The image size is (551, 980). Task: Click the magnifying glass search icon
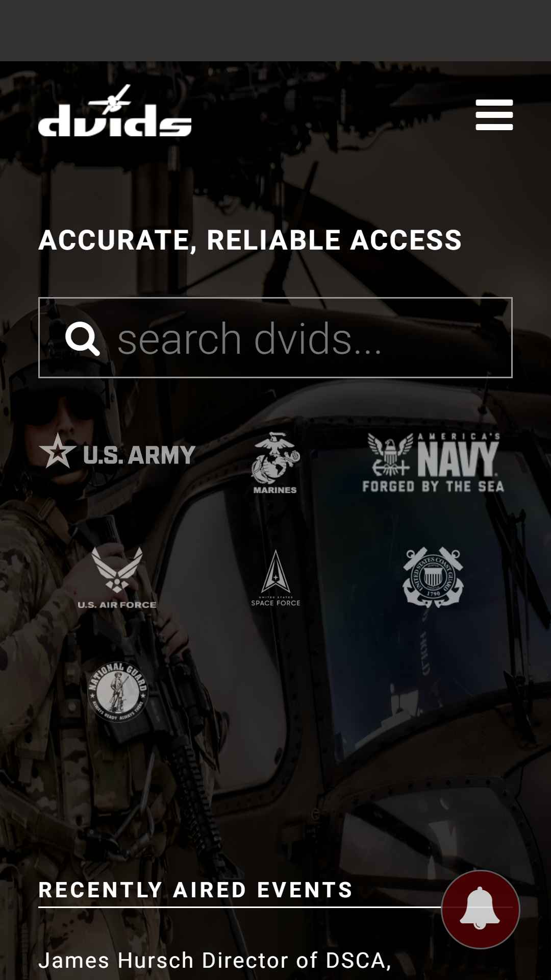click(x=82, y=338)
